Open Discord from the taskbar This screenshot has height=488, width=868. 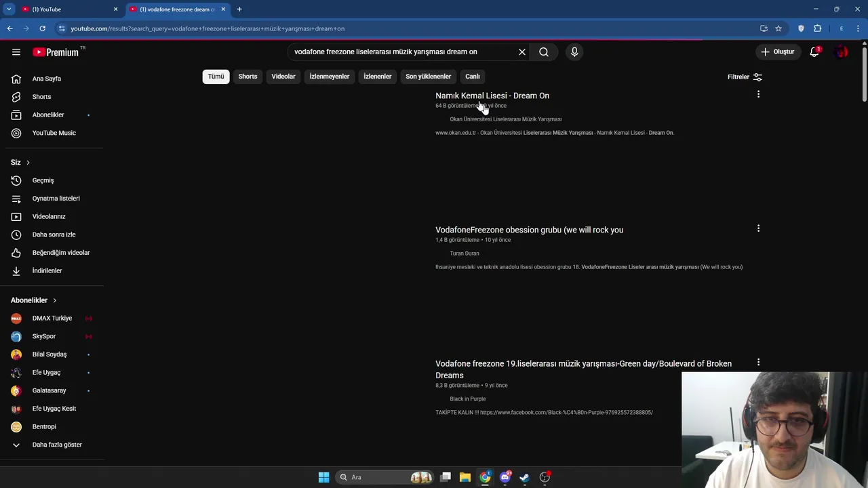(505, 477)
